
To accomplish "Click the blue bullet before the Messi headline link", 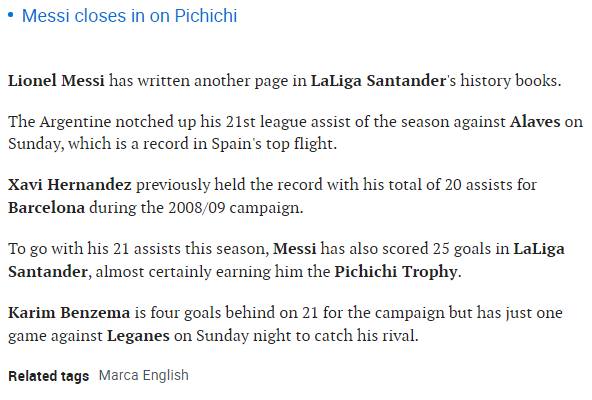I will 11,15.
